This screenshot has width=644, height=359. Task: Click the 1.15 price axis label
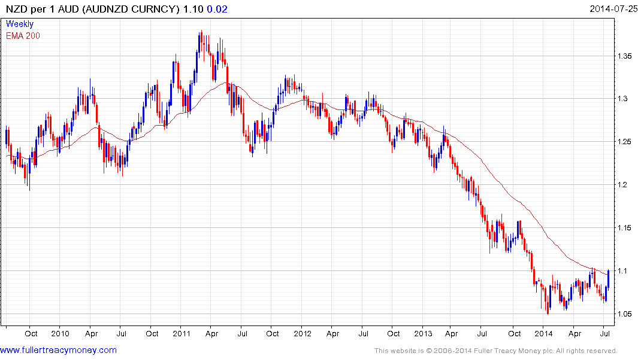[x=625, y=228]
